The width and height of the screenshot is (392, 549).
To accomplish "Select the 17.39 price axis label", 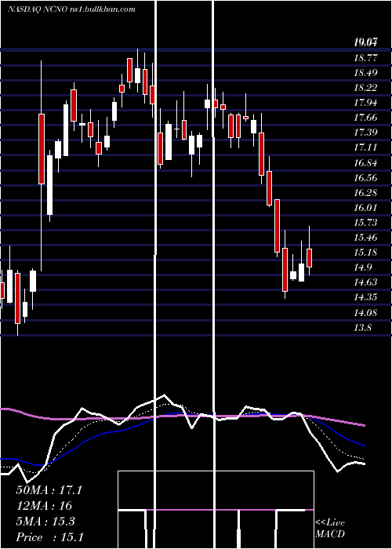I will 366,133.
